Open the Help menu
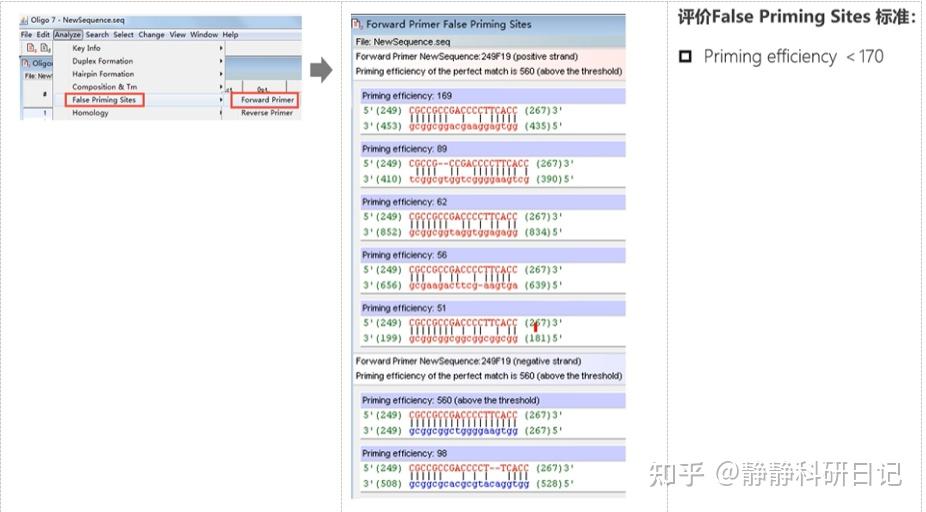The height and width of the screenshot is (512, 926). [x=230, y=35]
